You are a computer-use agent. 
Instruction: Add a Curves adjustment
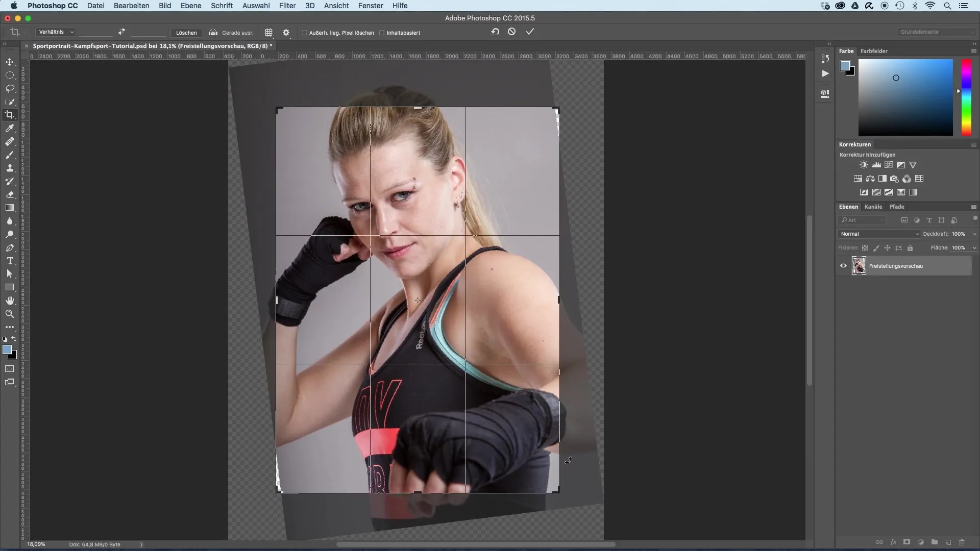[889, 165]
